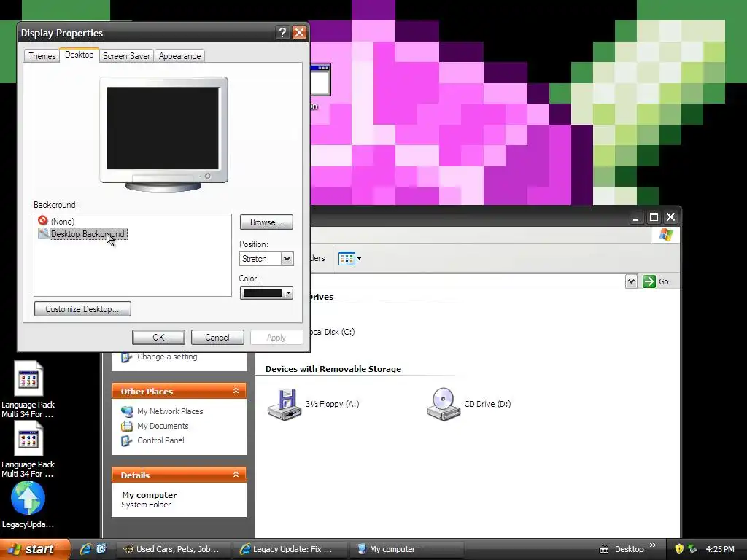Expand the Views dropdown arrow
Viewport: 747px width, 560px height.
[359, 259]
